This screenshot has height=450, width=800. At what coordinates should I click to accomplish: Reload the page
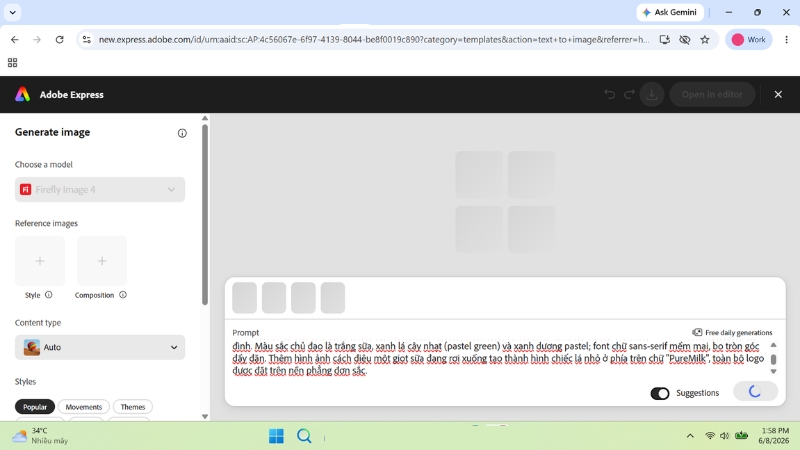coord(60,39)
